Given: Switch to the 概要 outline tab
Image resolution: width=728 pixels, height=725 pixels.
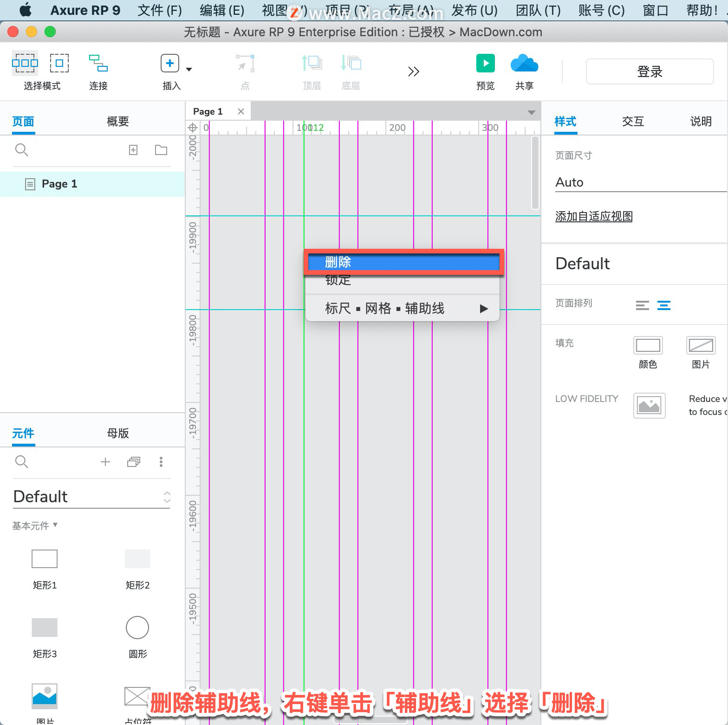Looking at the screenshot, I should pos(118,122).
